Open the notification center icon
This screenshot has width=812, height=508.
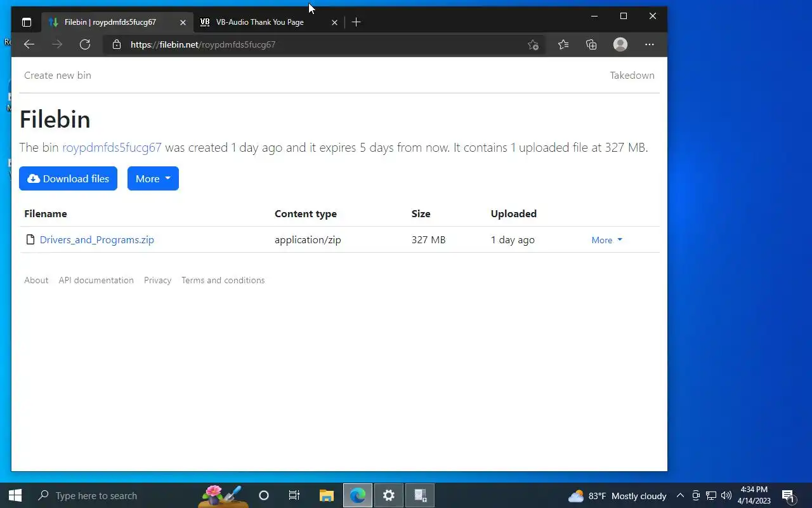789,496
